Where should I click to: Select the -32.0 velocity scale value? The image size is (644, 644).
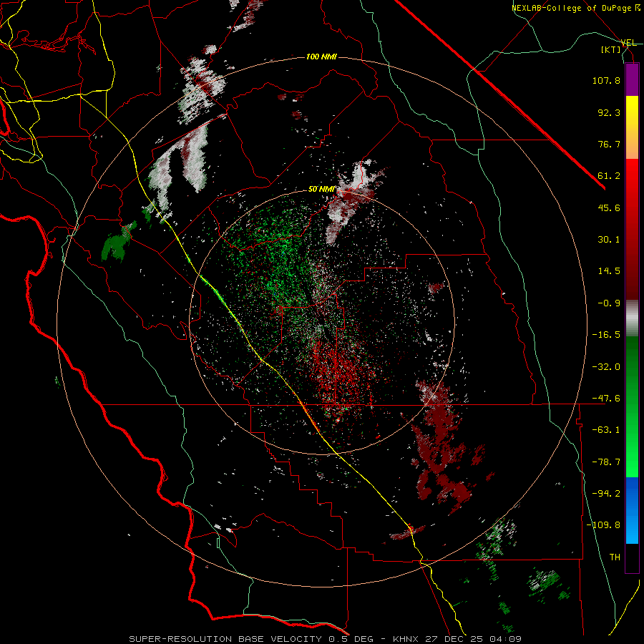click(606, 366)
